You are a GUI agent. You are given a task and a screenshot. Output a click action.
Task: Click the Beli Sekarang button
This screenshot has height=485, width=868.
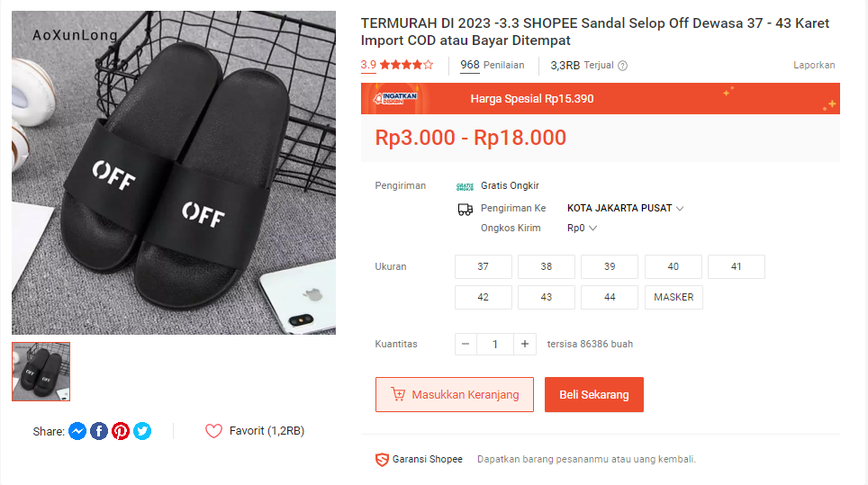[594, 395]
